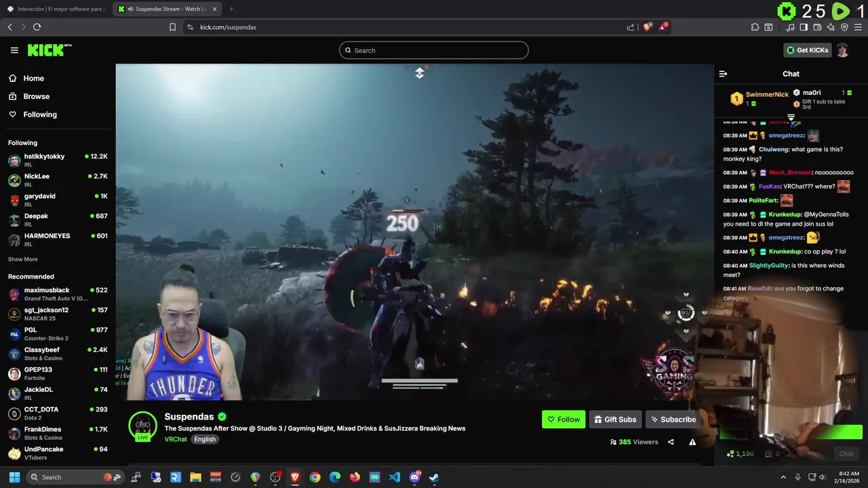Open Leo AI sparkle icon
Viewport: 868px width, 488px height.
coord(831,27)
